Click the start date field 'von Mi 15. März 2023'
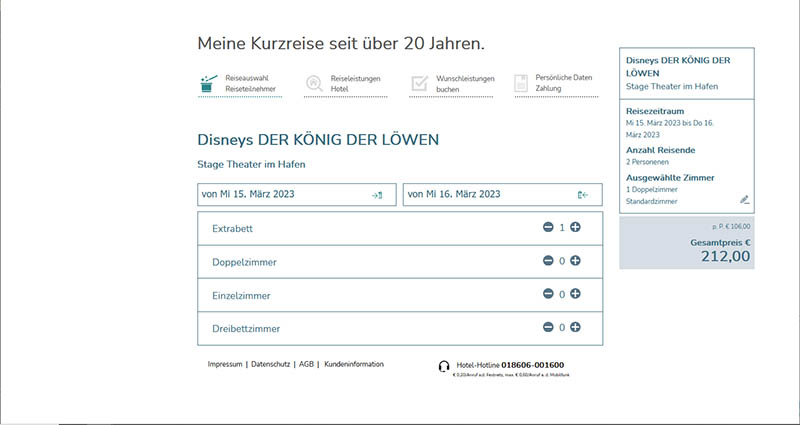 [x=296, y=194]
